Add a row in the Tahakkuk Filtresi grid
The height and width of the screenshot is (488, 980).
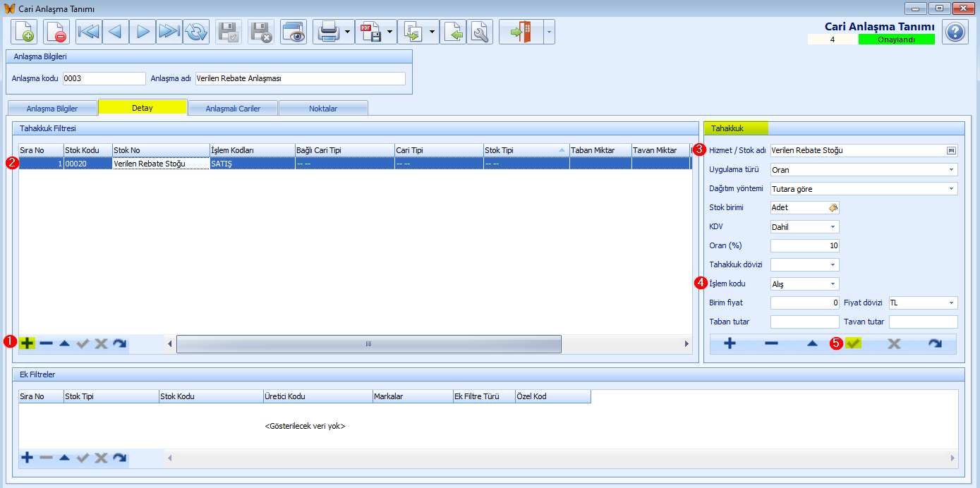pyautogui.click(x=27, y=343)
